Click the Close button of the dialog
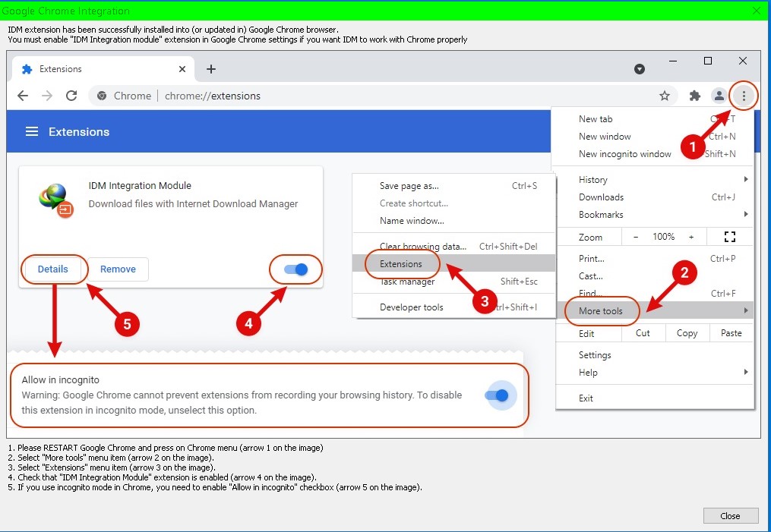The height and width of the screenshot is (532, 771). pos(730,516)
